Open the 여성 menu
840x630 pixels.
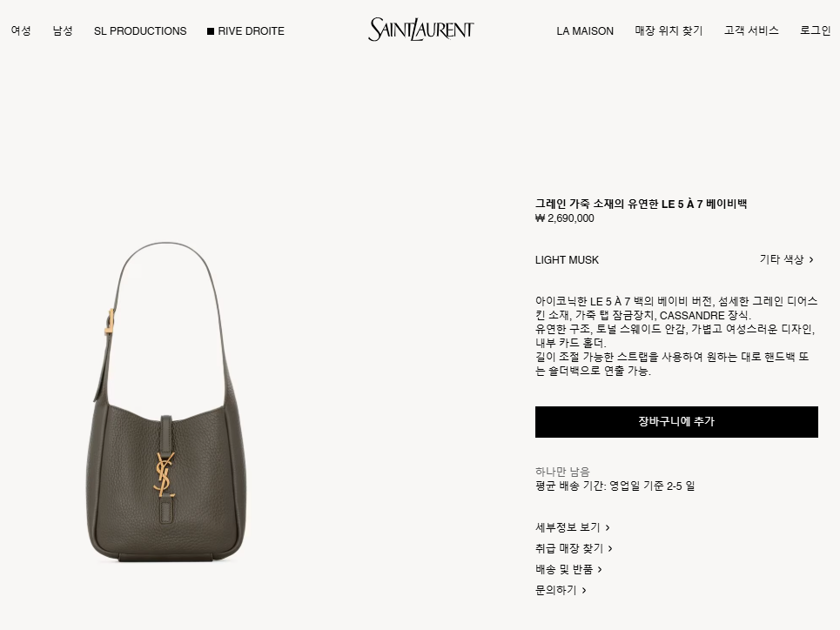point(21,30)
